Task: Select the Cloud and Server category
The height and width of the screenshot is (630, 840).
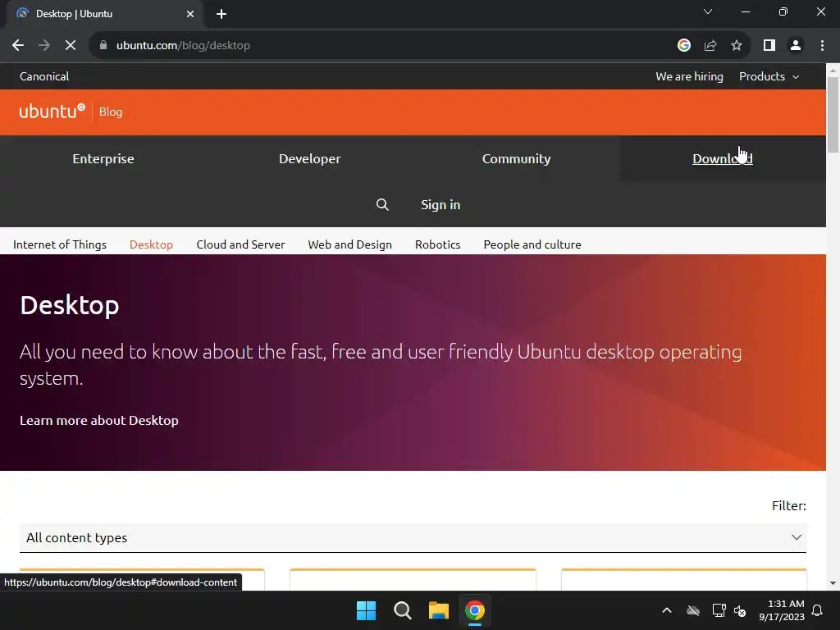Action: (x=240, y=244)
